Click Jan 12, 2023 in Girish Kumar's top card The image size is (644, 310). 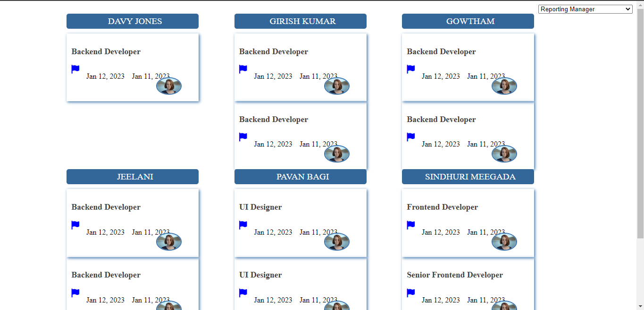(x=273, y=76)
